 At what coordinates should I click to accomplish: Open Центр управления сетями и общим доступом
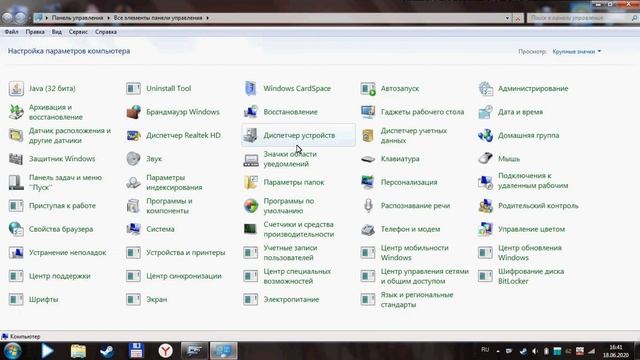[x=425, y=276]
